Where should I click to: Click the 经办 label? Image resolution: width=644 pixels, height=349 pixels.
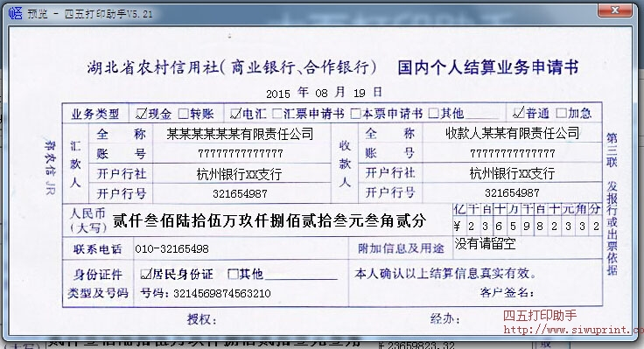click(445, 318)
